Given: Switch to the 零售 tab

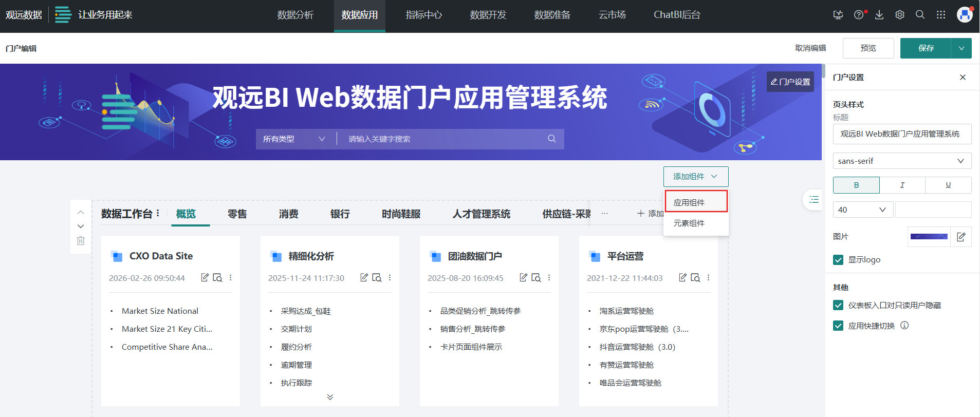Looking at the screenshot, I should (237, 214).
